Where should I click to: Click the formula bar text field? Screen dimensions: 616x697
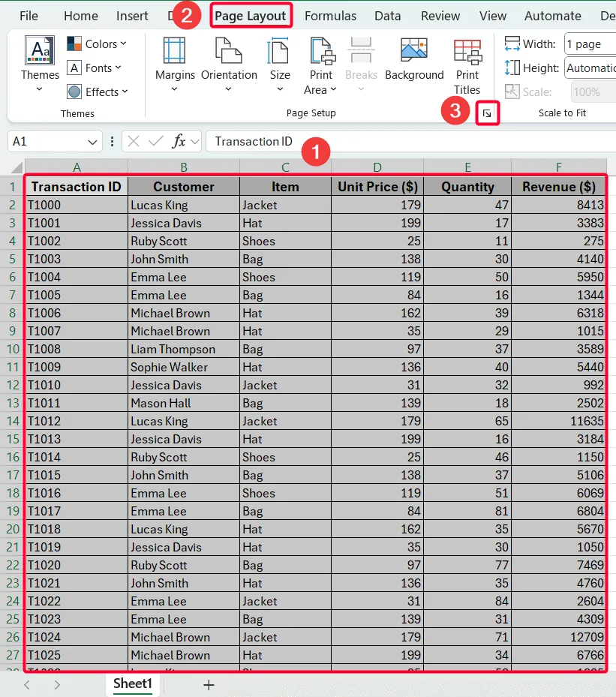click(411, 142)
